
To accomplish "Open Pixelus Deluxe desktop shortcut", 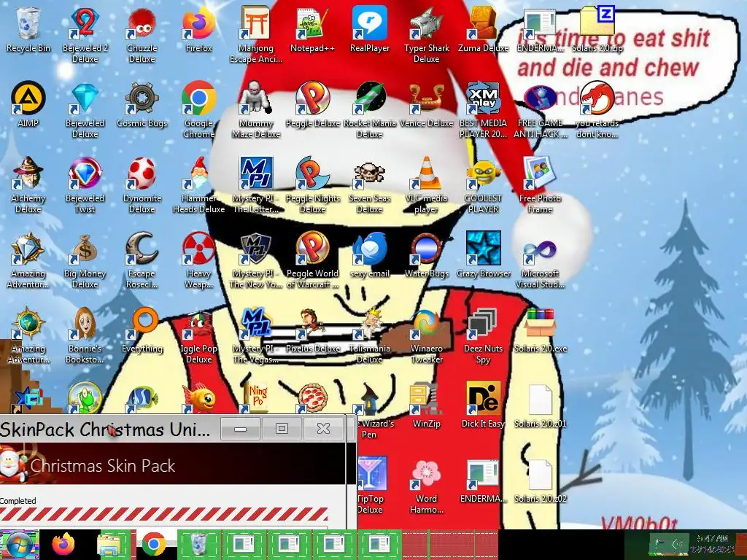I will click(x=312, y=330).
